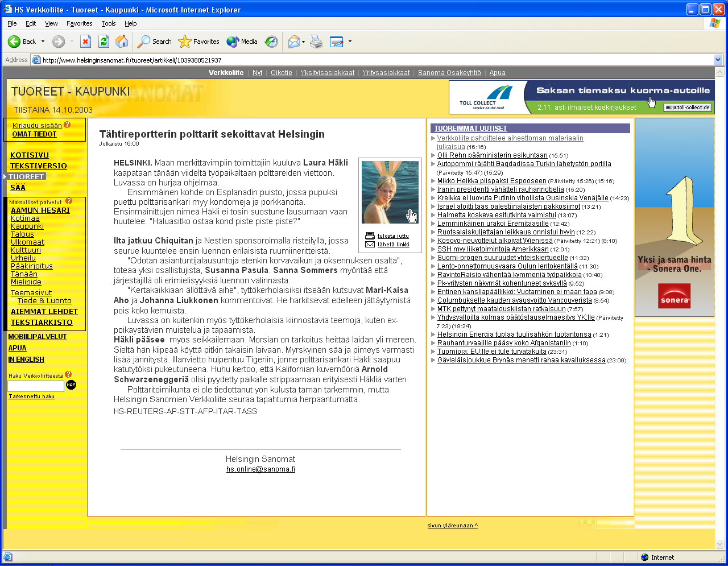Open the View menu
This screenshot has height=566, width=728.
tap(51, 23)
